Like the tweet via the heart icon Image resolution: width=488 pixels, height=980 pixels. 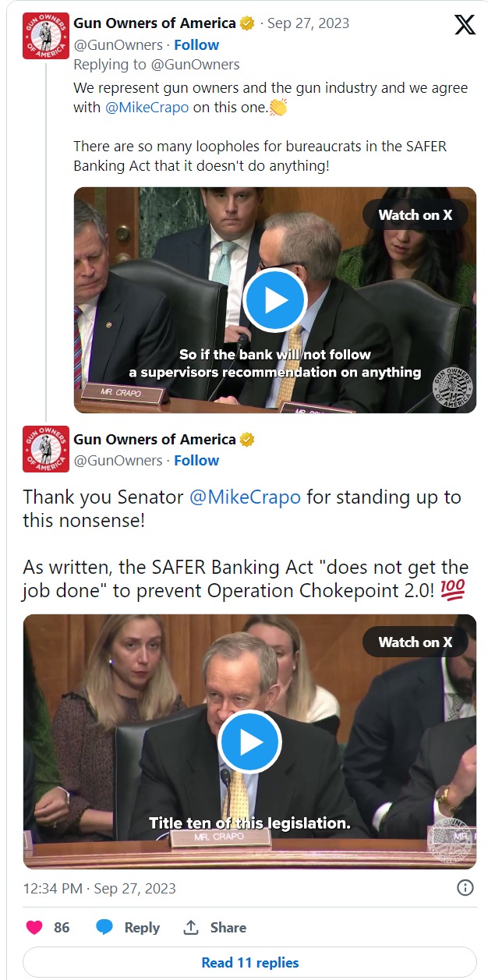[34, 927]
